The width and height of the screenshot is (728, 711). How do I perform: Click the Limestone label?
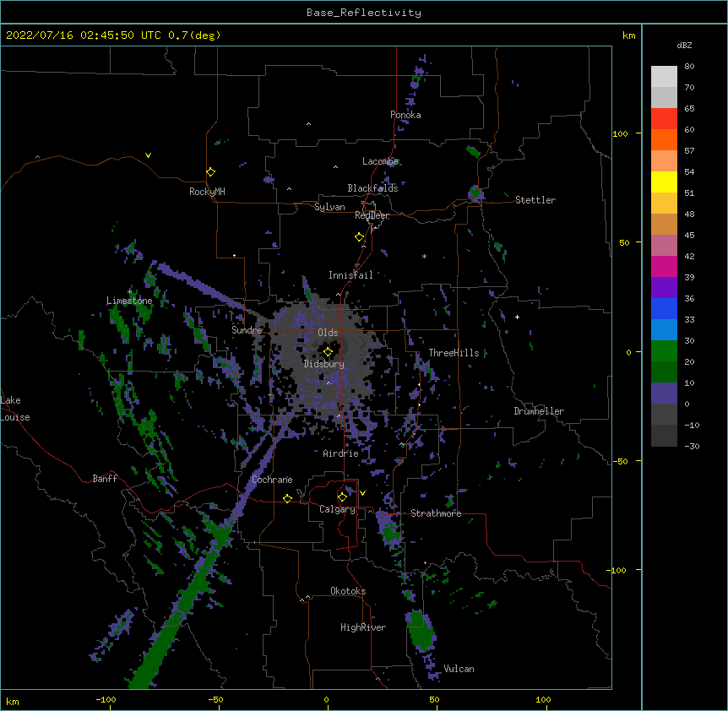coord(129,301)
